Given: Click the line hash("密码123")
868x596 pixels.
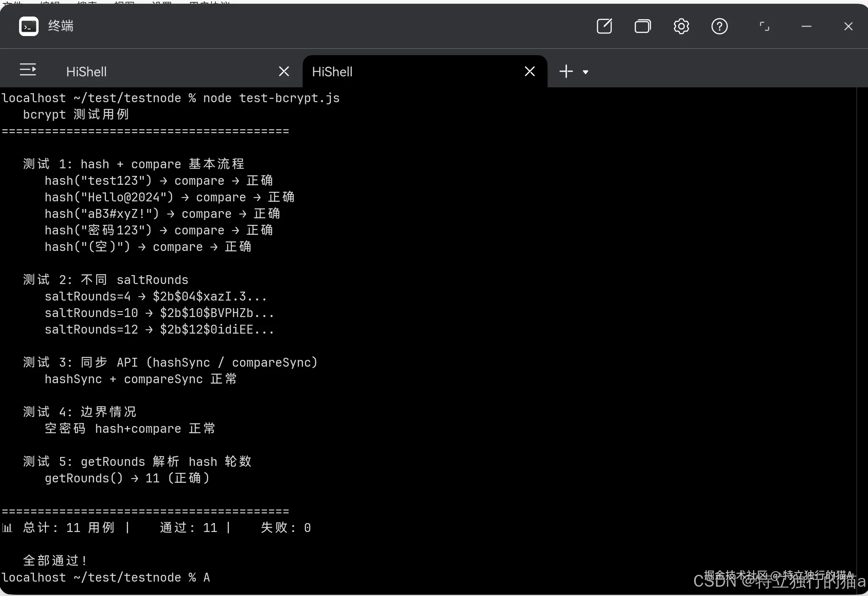Looking at the screenshot, I should [x=159, y=230].
